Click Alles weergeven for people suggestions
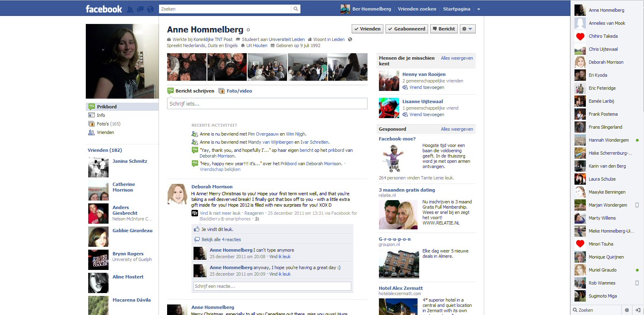644x315 pixels. pyautogui.click(x=457, y=58)
